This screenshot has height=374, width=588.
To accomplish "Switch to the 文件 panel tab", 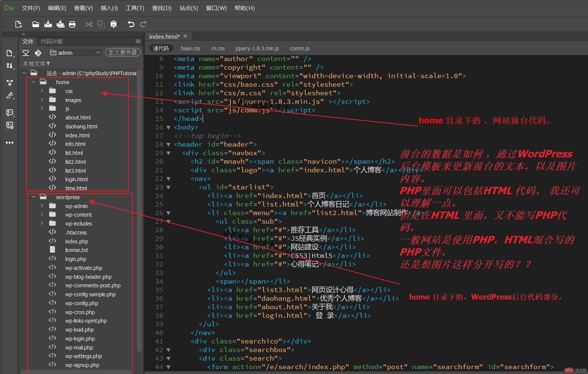I will click(28, 41).
